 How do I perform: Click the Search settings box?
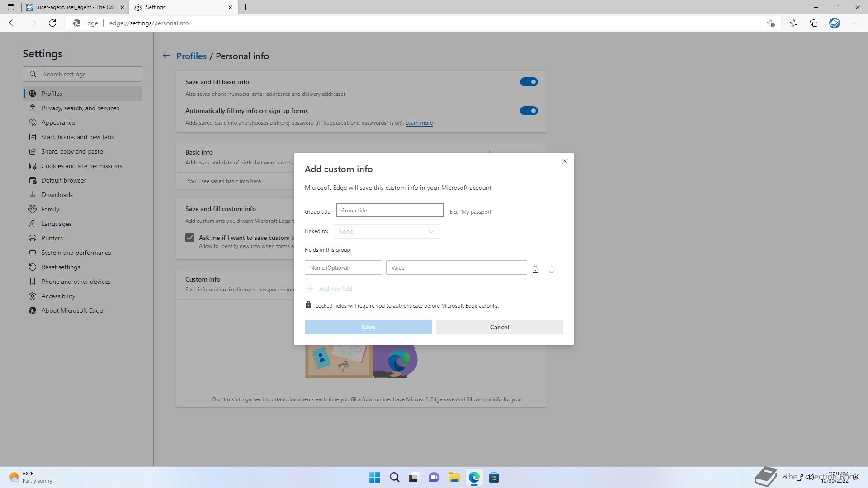(82, 74)
